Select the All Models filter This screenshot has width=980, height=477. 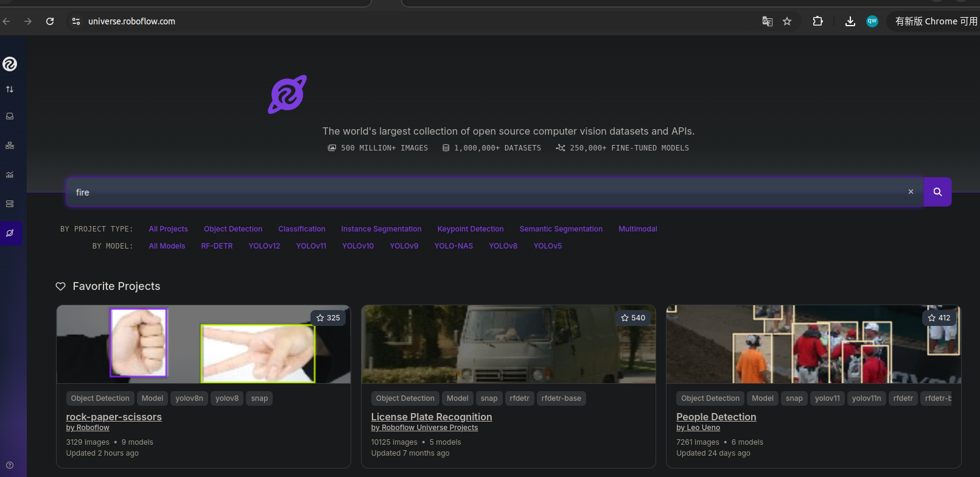coord(167,246)
